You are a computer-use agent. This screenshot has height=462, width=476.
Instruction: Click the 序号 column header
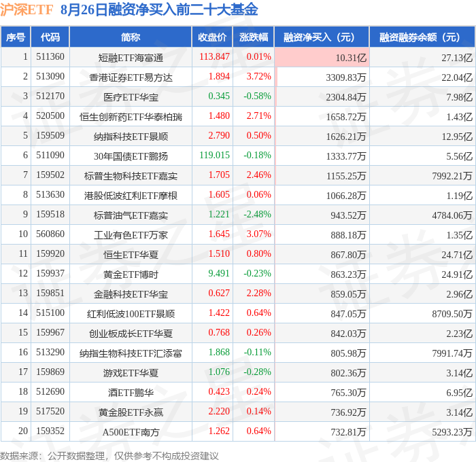16,37
